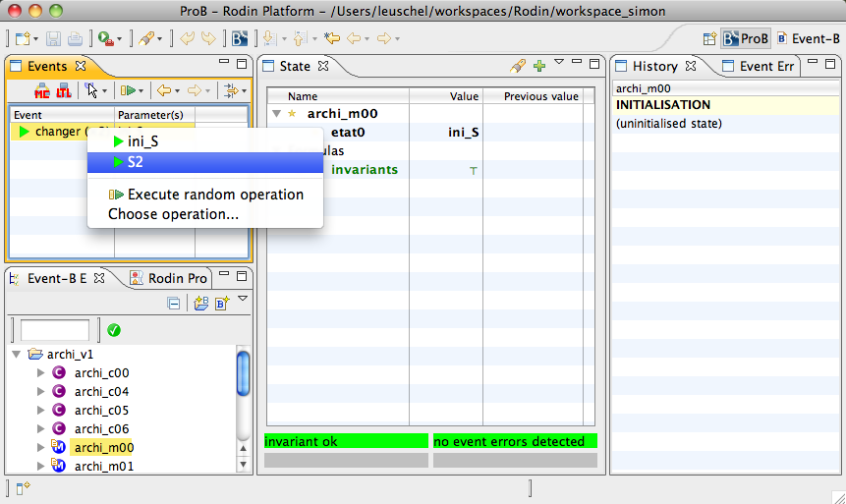846x504 pixels.
Task: Click the New Event-B Project folder icon
Action: 200,304
